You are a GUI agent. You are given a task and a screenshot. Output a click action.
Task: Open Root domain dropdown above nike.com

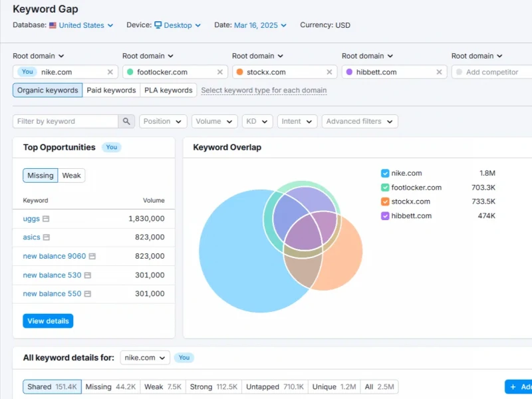pyautogui.click(x=39, y=56)
